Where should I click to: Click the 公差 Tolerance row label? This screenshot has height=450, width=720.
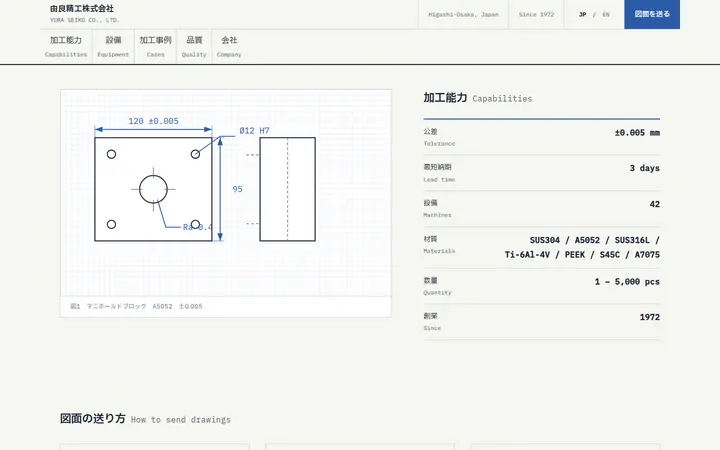[439, 137]
